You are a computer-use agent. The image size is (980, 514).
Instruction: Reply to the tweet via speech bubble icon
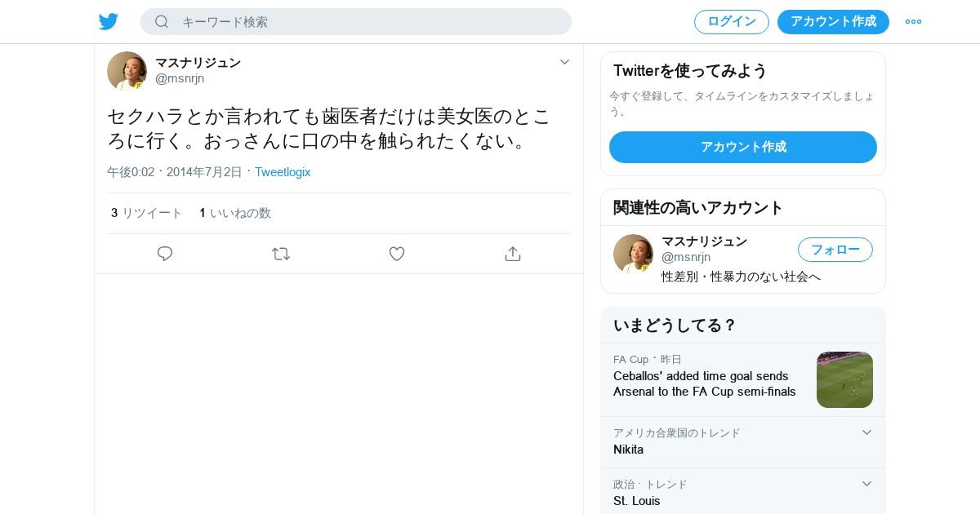165,254
